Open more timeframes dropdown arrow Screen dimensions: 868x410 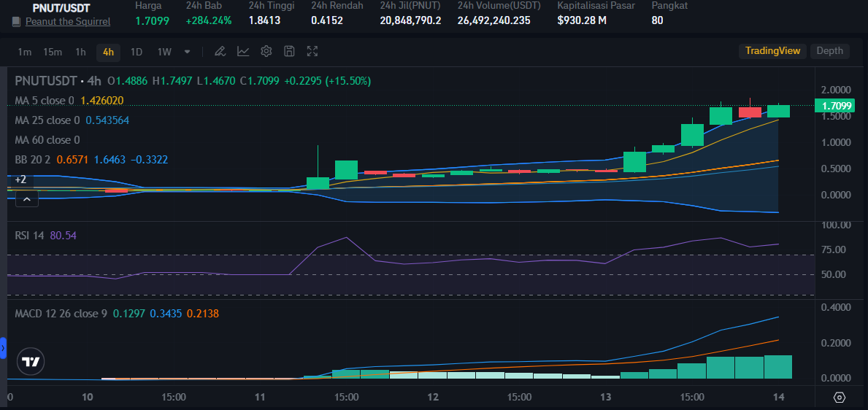tap(187, 52)
